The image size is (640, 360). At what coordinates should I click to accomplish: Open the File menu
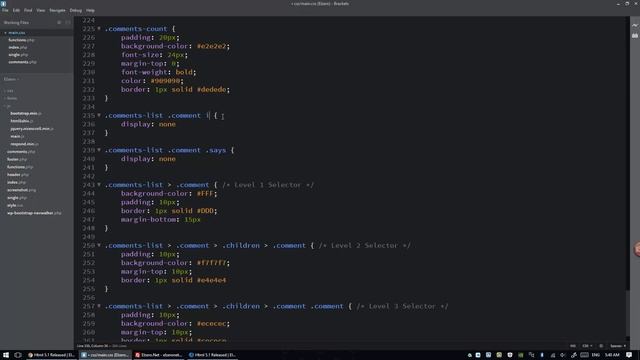coord(5,10)
